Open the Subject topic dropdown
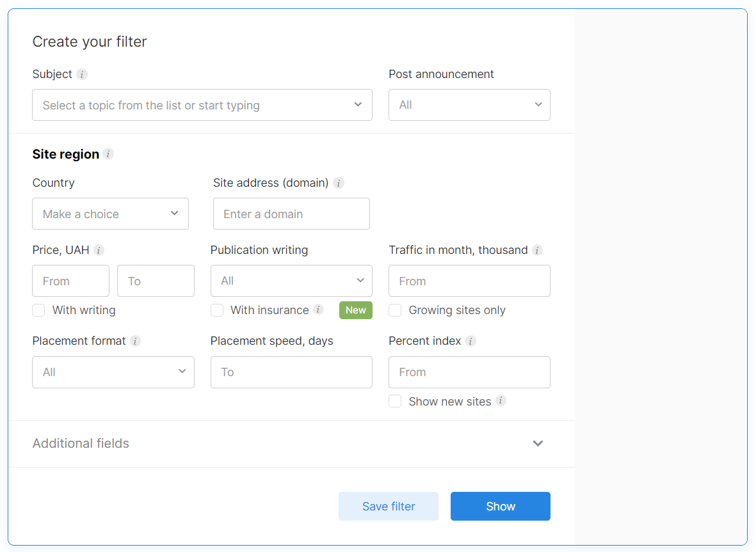The width and height of the screenshot is (756, 552). (x=202, y=105)
